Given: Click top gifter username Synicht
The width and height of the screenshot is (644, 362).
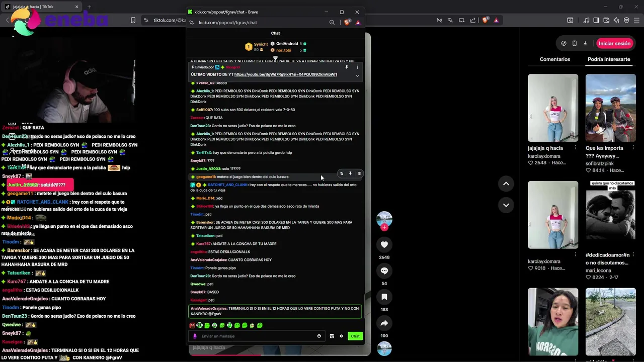Looking at the screenshot, I should pyautogui.click(x=261, y=44).
